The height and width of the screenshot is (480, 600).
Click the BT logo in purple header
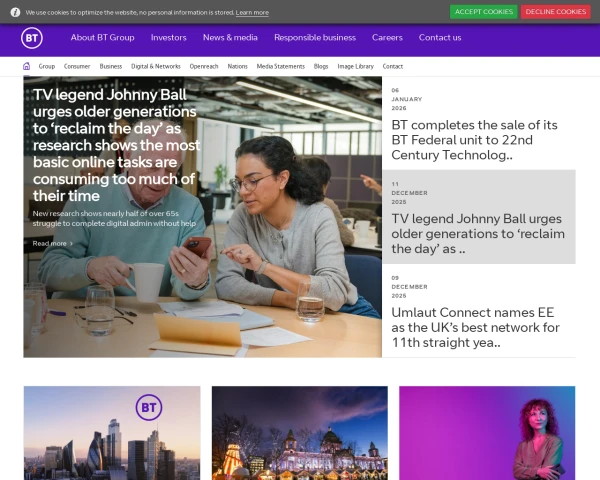pyautogui.click(x=32, y=38)
